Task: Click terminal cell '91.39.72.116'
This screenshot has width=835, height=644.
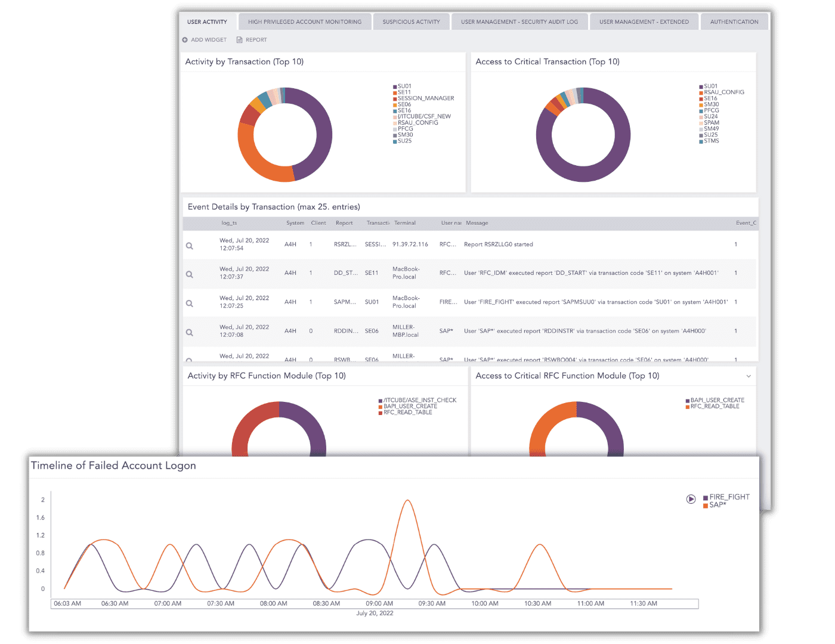Action: tap(410, 244)
